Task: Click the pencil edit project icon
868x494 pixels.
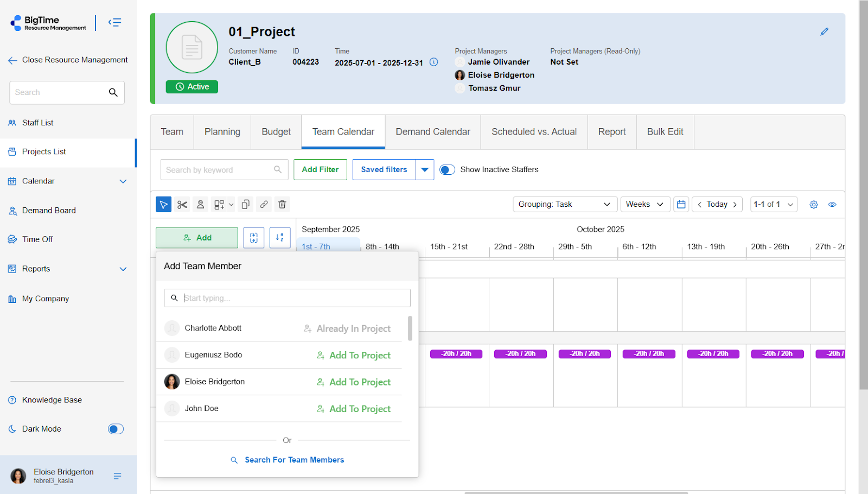Action: 824,32
